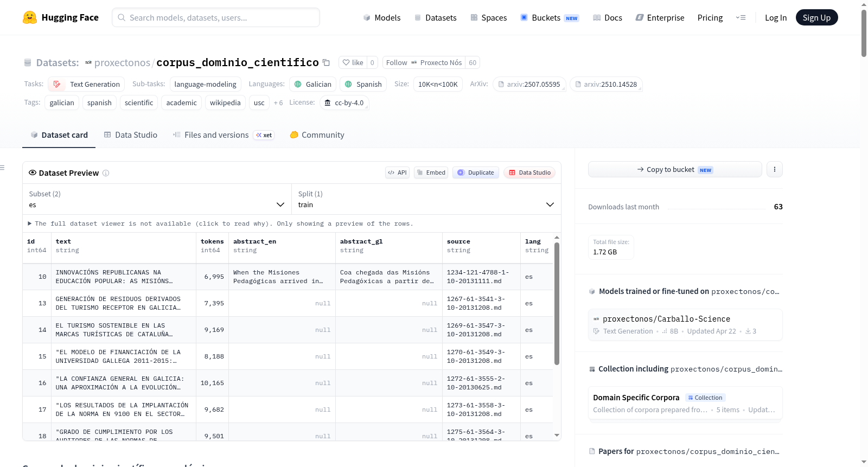Click the table scroll down arrow
This screenshot has height=467, width=868.
(x=557, y=435)
